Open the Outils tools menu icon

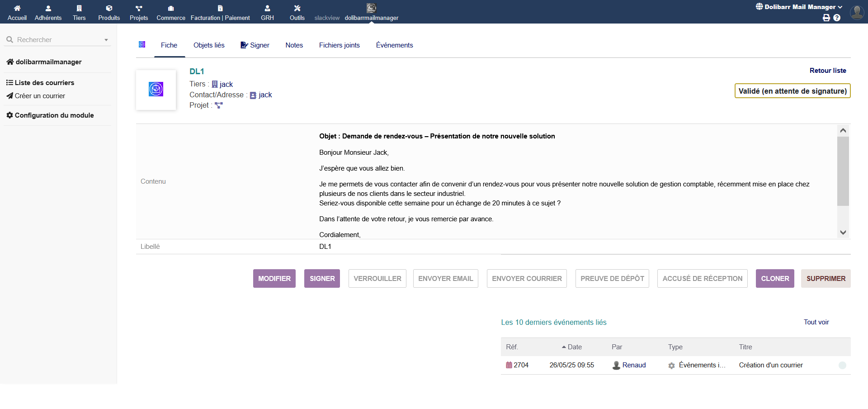(x=297, y=8)
